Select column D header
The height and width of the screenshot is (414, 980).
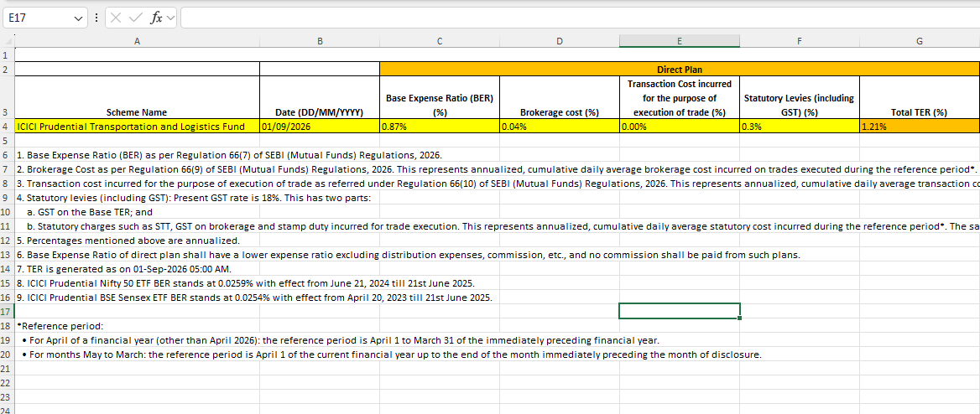coord(560,41)
